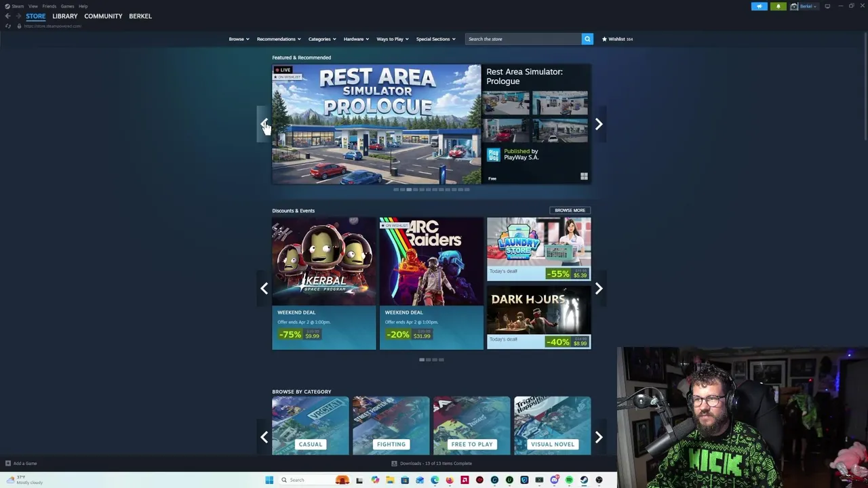Expand the Special Sections dropdown
Screen dimensions: 868x488
(435, 39)
